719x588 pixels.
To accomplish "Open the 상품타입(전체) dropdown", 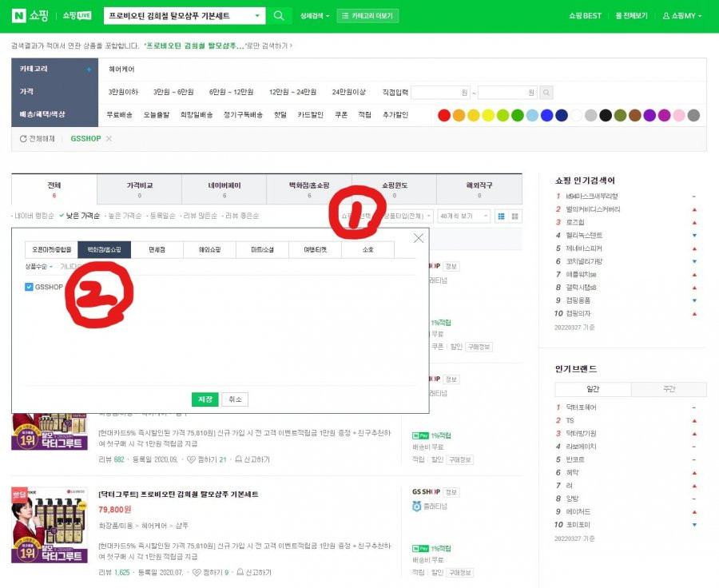I will (407, 216).
